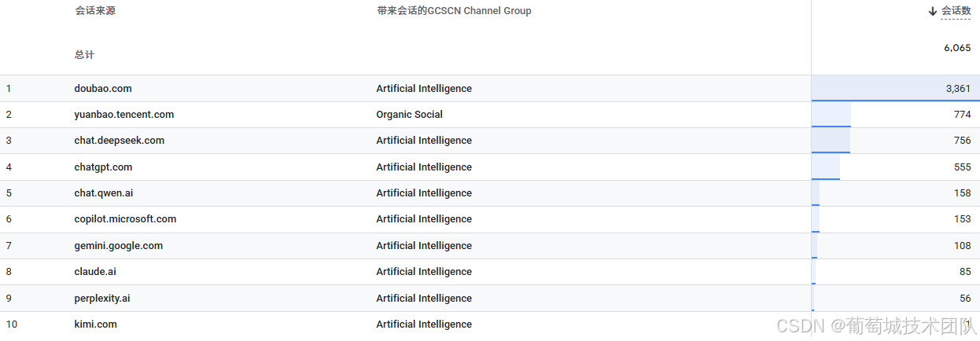Select copilot.microsoft.com in the table
The image size is (980, 341).
point(125,219)
